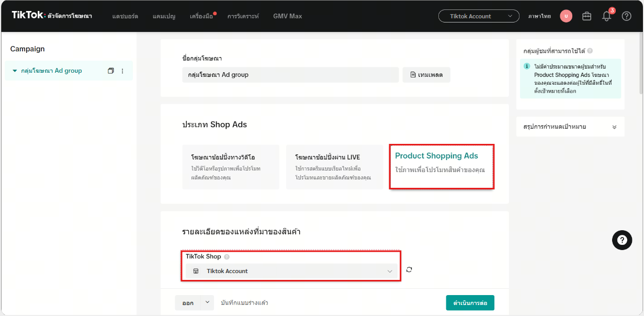
Task: Expand the TikTok Shop account dropdown
Action: tap(292, 271)
